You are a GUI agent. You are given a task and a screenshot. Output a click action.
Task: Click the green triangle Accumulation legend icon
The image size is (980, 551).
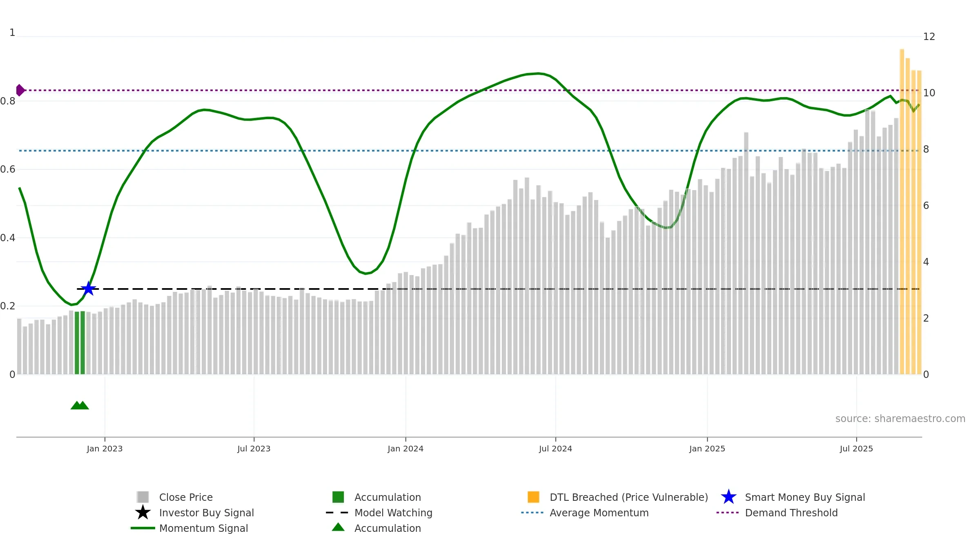(x=338, y=527)
